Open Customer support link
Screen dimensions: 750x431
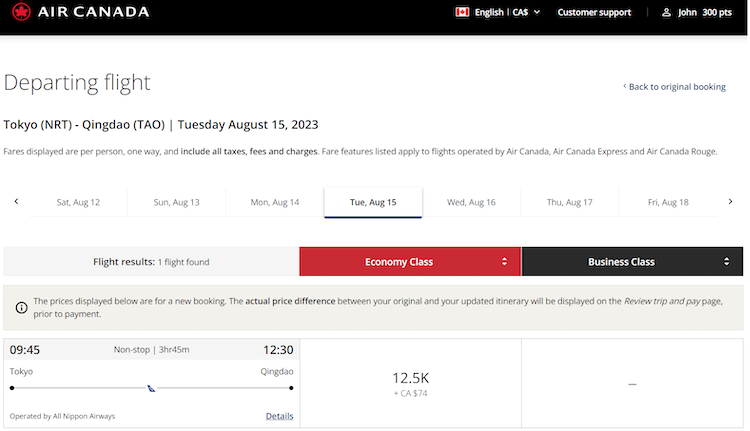coord(594,12)
